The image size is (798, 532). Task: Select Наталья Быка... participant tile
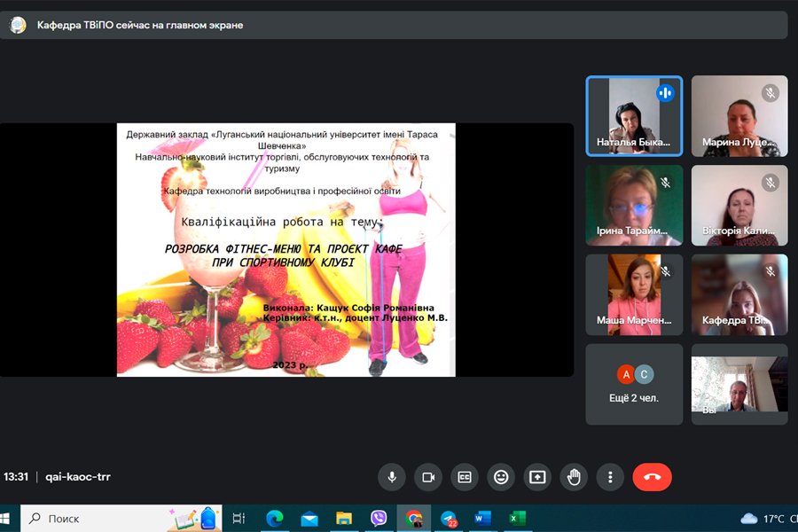634,115
